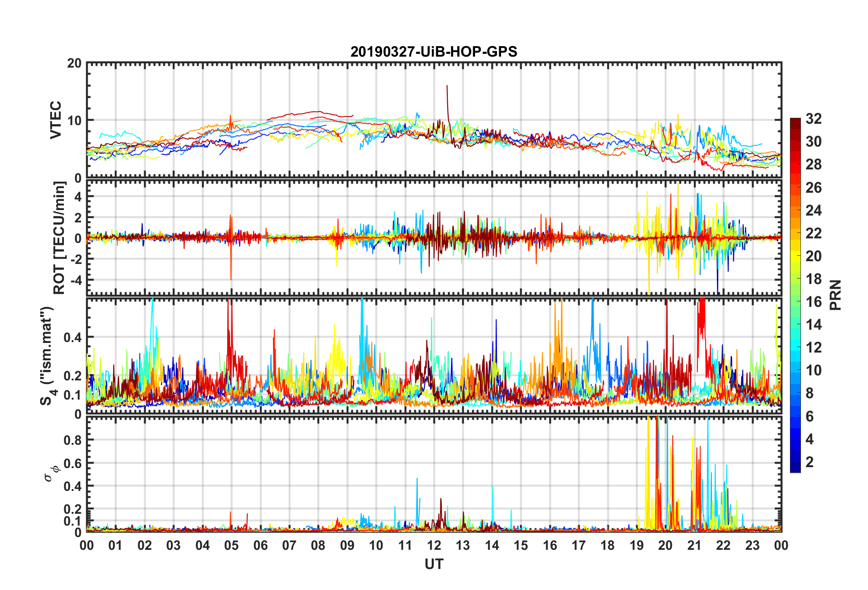Click PRN colorbar tick label 6
Viewport: 868px width, 590px height.
pyautogui.click(x=810, y=416)
